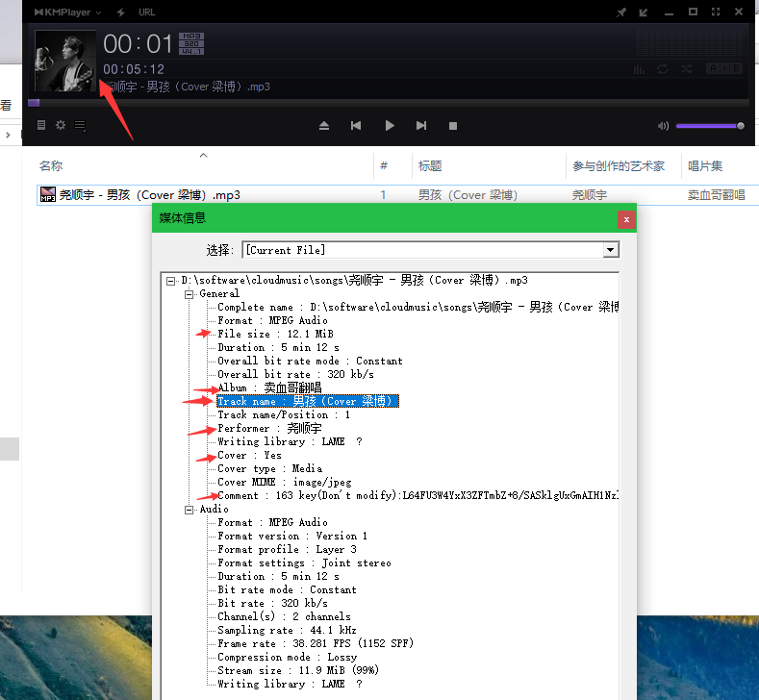Select Frame rate : 38.281 FPS row
Screen dimensions: 759x700
pos(316,643)
